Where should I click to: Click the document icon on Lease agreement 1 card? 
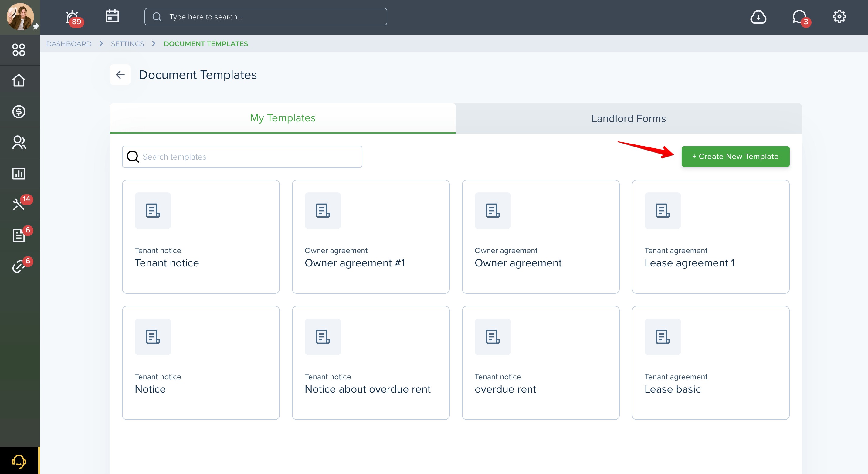coord(663,211)
